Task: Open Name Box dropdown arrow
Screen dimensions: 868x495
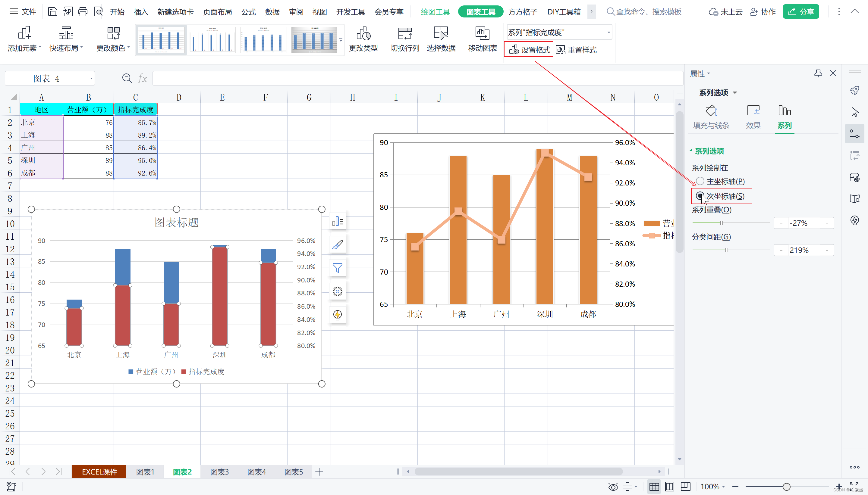Action: pyautogui.click(x=91, y=79)
